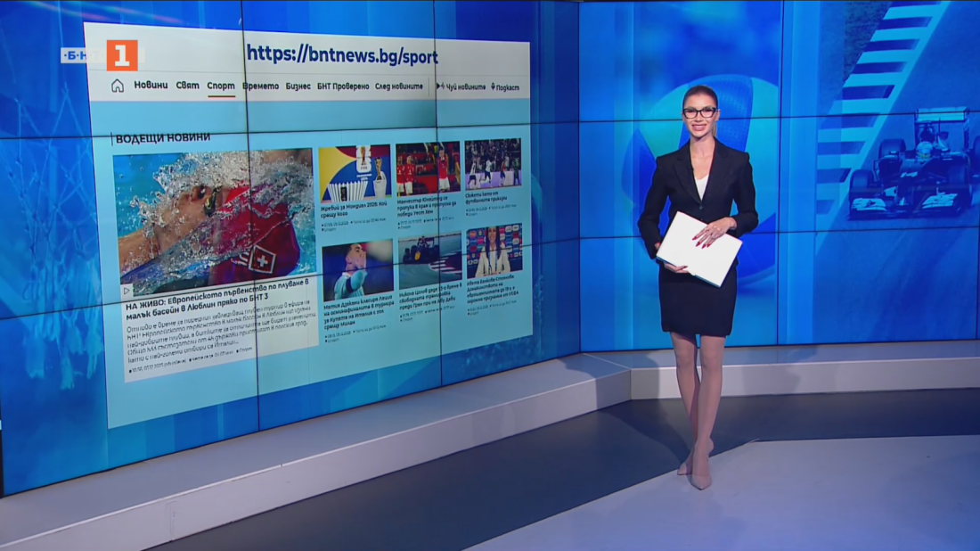This screenshot has height=551, width=980.
Task: Open the След новините link
Action: tap(399, 86)
